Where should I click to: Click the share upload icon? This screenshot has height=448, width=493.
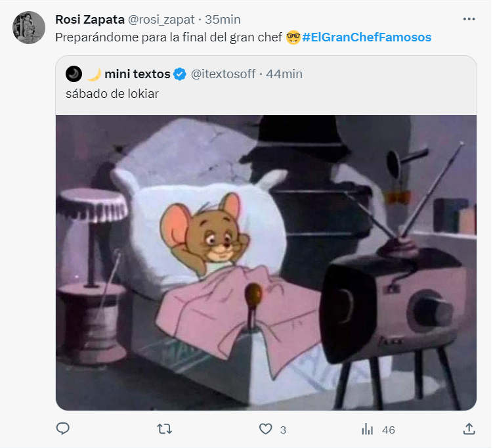469,429
